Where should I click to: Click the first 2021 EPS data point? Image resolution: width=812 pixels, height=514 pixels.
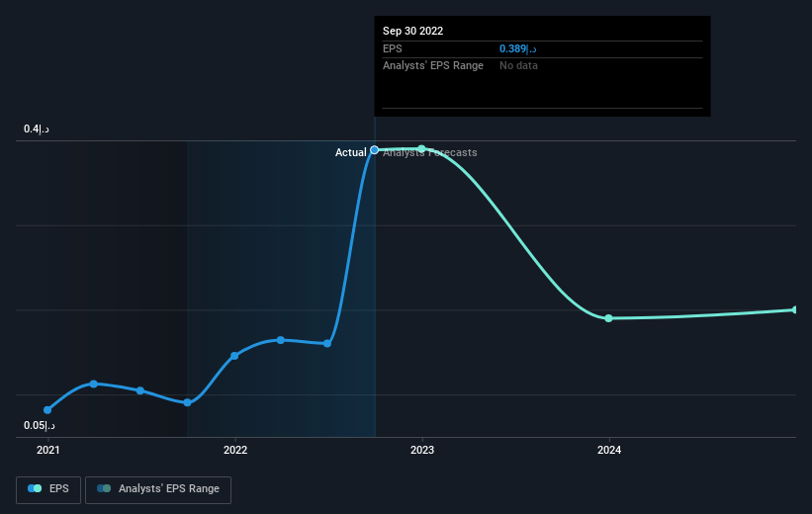point(47,410)
